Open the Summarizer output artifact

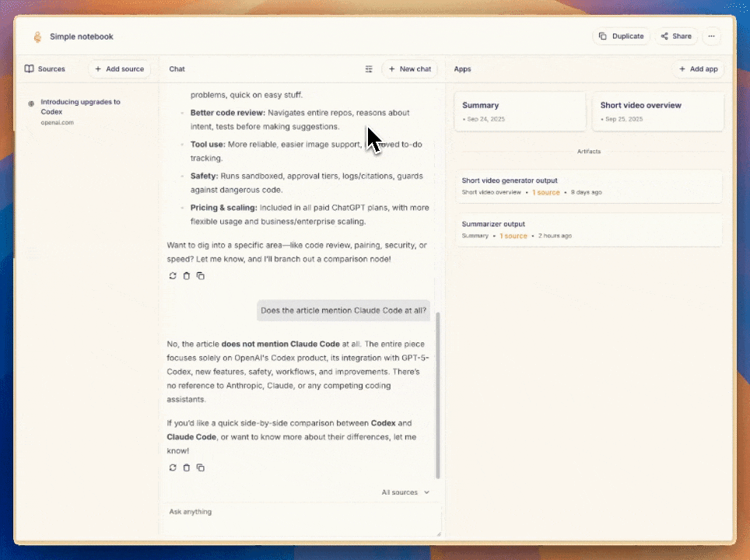(589, 229)
